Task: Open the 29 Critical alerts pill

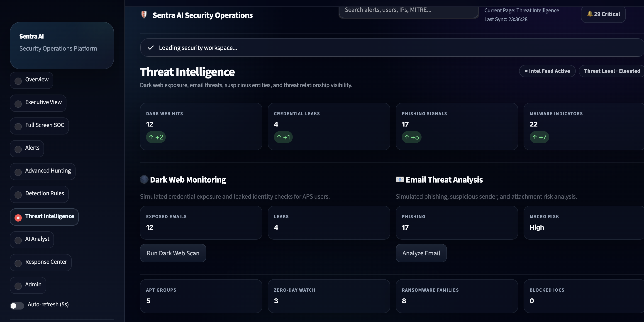Action: point(603,14)
